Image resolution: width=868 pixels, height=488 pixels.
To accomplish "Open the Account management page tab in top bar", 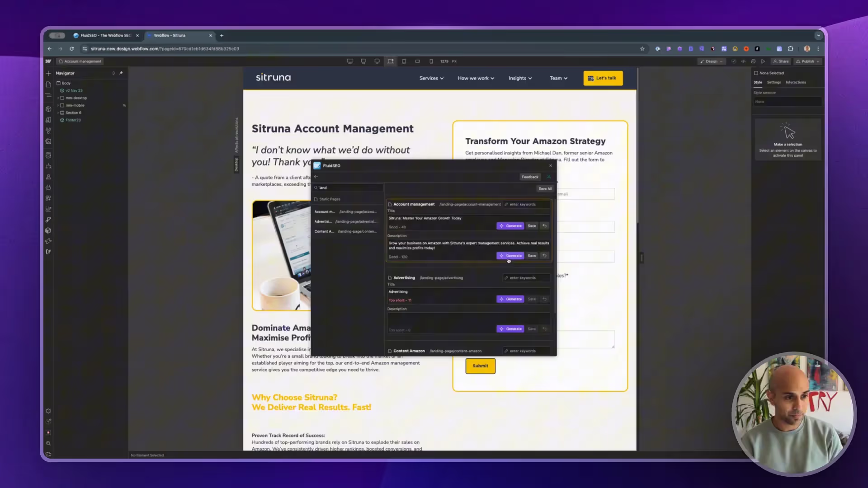I will (80, 61).
